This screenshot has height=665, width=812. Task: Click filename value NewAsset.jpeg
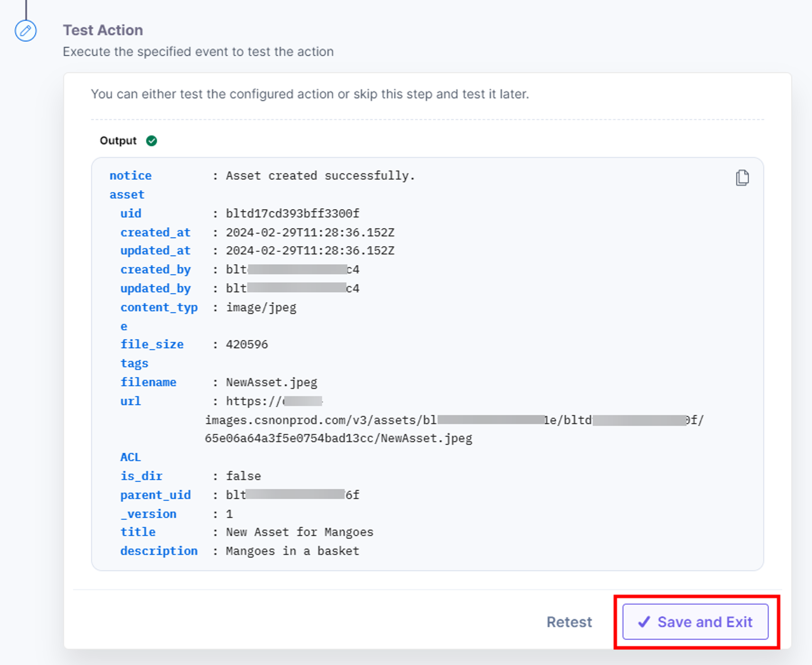pyautogui.click(x=272, y=382)
